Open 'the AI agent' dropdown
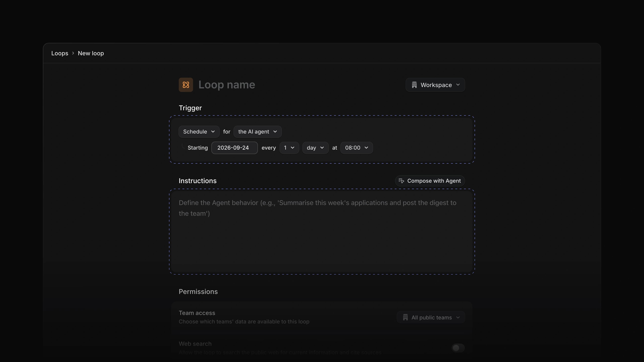 coord(257,132)
